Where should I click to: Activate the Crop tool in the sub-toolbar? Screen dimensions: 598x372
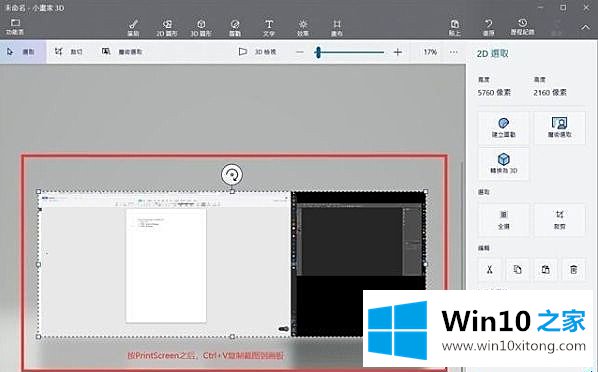[x=69, y=52]
